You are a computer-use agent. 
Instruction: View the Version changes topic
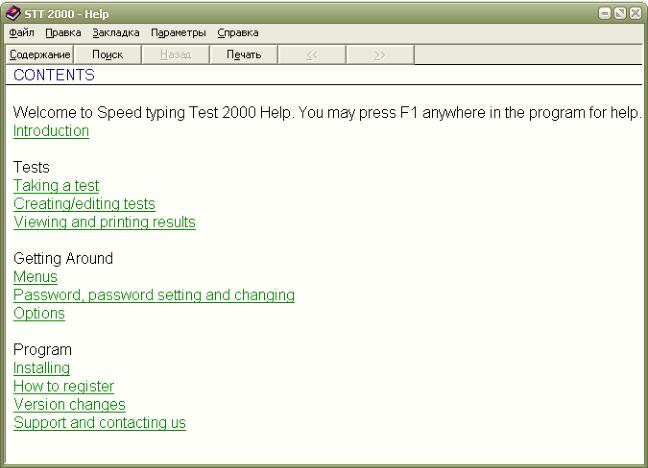(69, 404)
